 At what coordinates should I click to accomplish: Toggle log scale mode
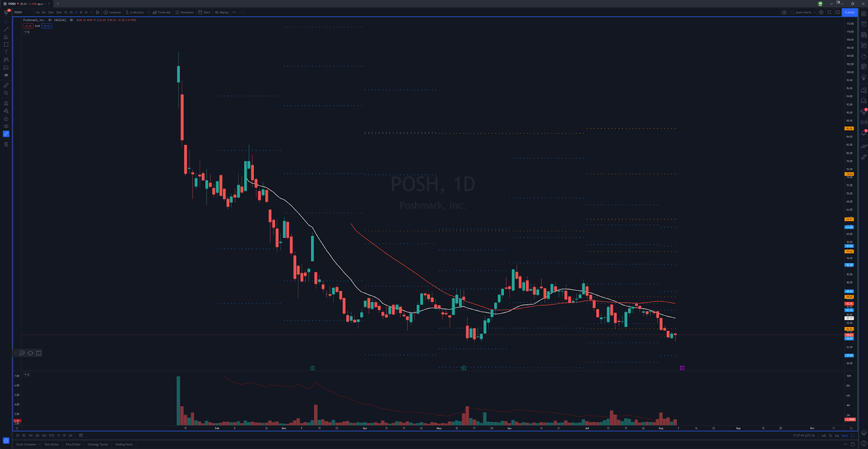pyautogui.click(x=837, y=435)
